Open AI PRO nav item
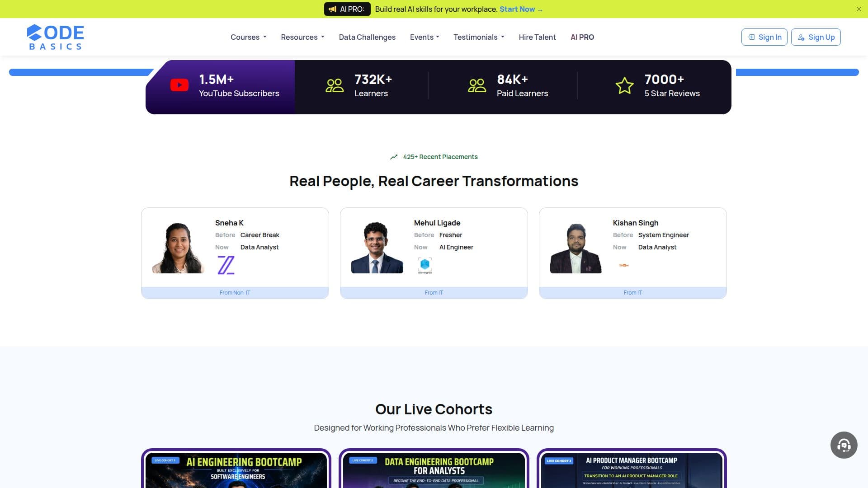The width and height of the screenshot is (868, 488). (582, 37)
